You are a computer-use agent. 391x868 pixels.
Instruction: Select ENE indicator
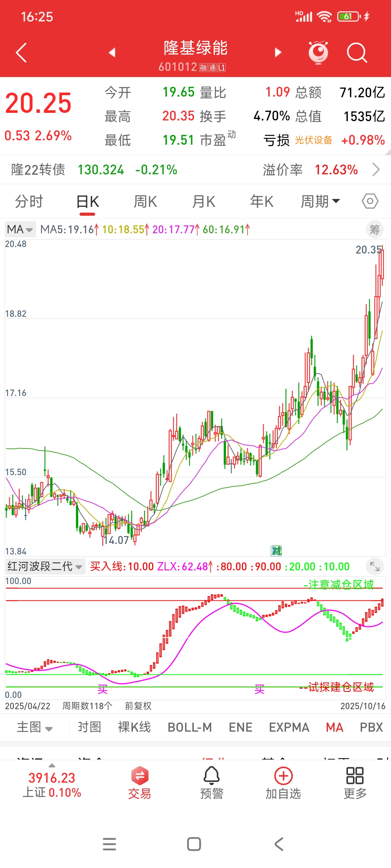[240, 727]
